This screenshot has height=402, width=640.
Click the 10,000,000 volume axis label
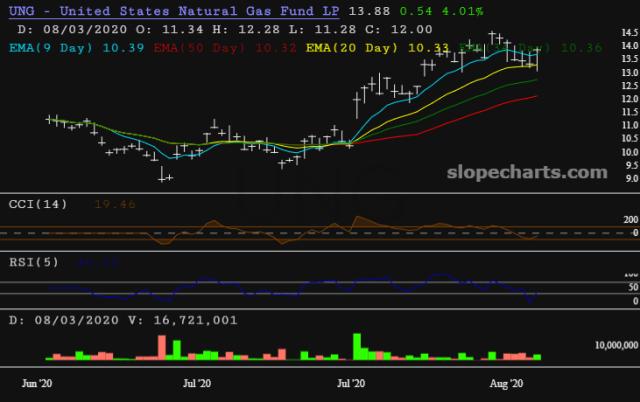coord(616,345)
